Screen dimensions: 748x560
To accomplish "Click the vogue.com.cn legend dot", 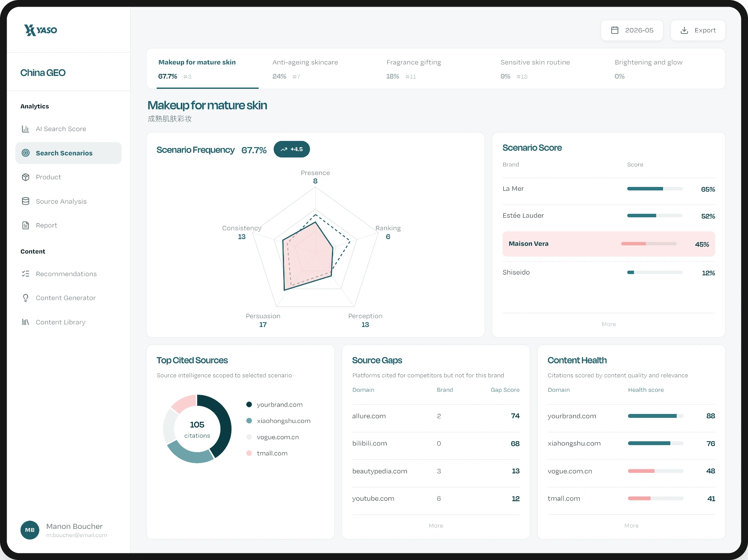I will (249, 437).
